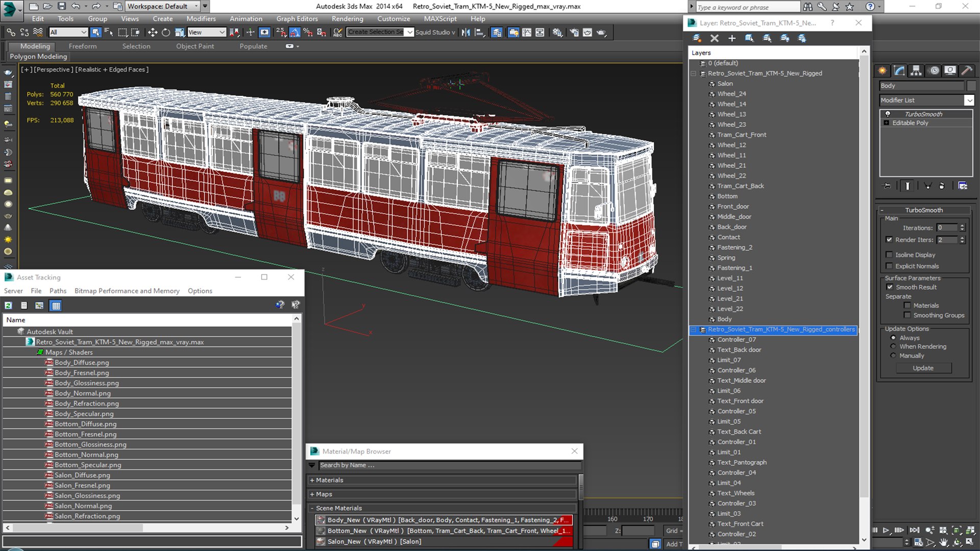Click the Select and Link tool
Screen dimensions: 980x551
pos(11,32)
